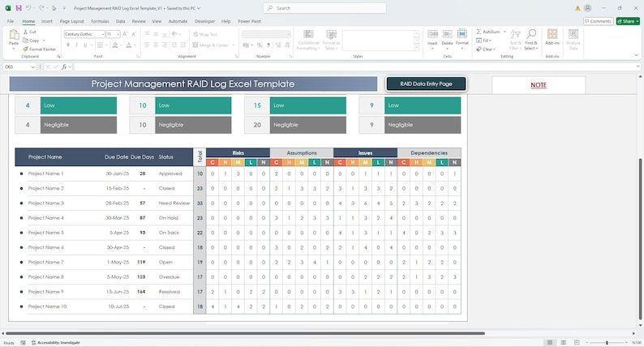Screen dimensions: 644x347
Task: Click the RAID Data Entry Page button
Action: [426, 84]
